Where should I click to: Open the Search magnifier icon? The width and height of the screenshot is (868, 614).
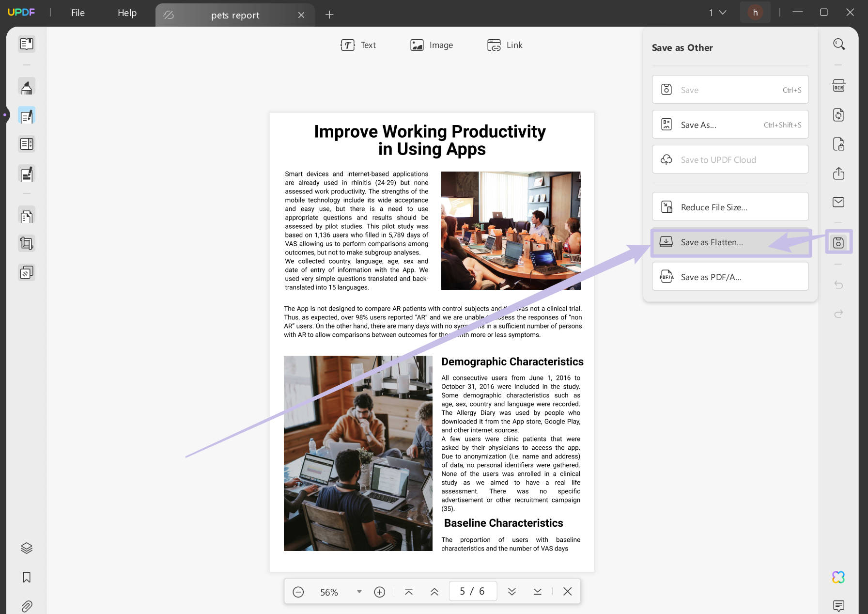[839, 44]
